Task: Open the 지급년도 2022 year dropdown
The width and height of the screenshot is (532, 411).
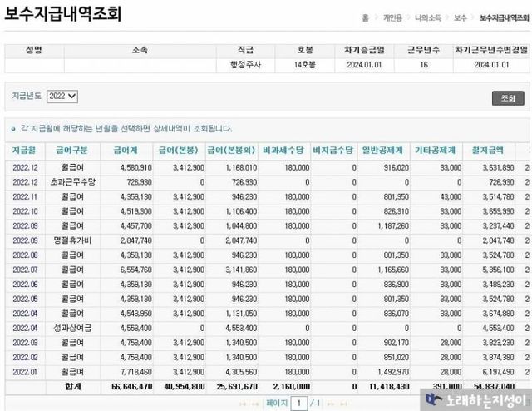Action: point(62,97)
